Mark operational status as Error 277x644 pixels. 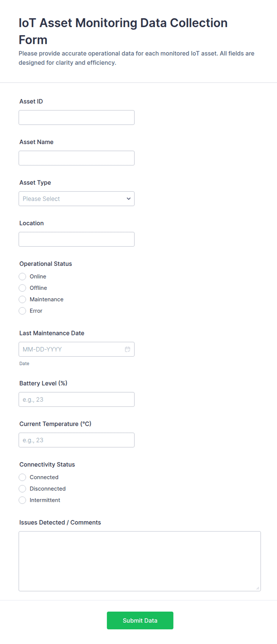(22, 311)
